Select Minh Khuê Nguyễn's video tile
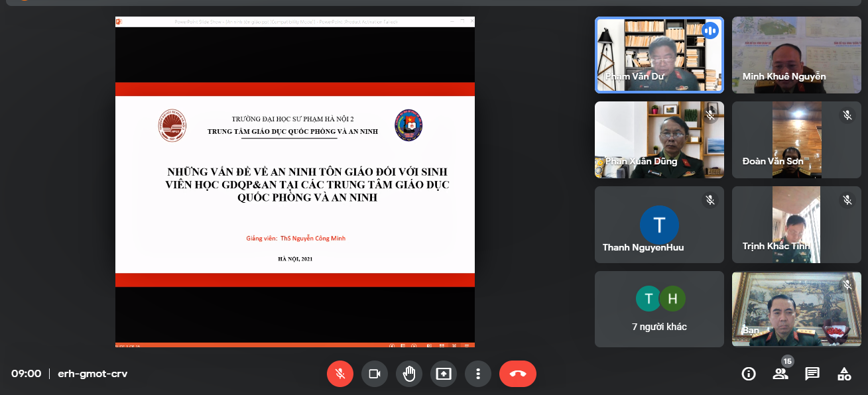Screen dimensions: 868x395 [796, 54]
